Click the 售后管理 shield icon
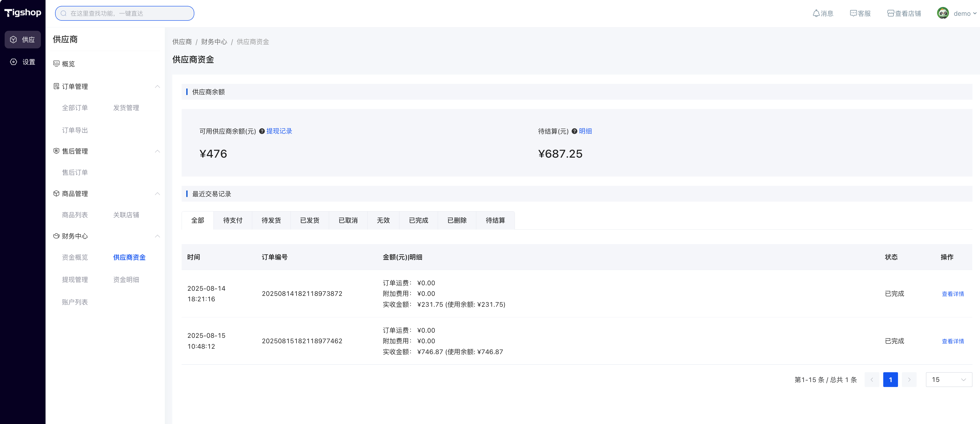Image resolution: width=980 pixels, height=424 pixels. 56,151
